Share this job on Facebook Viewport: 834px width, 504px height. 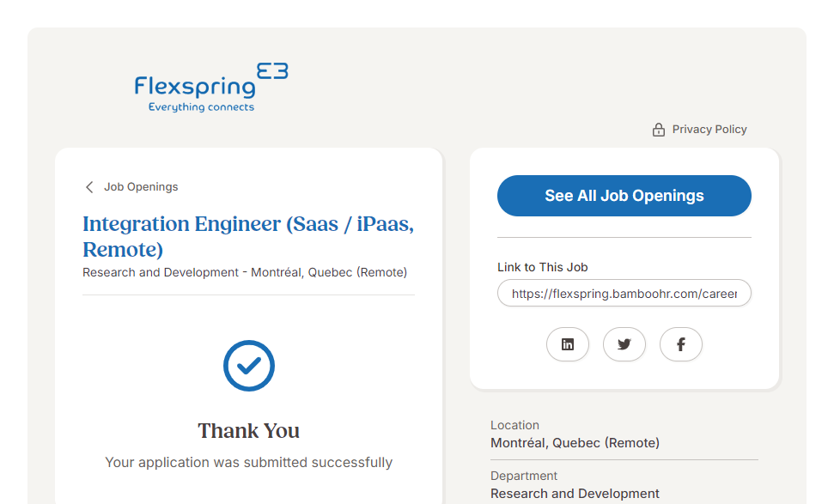click(681, 344)
